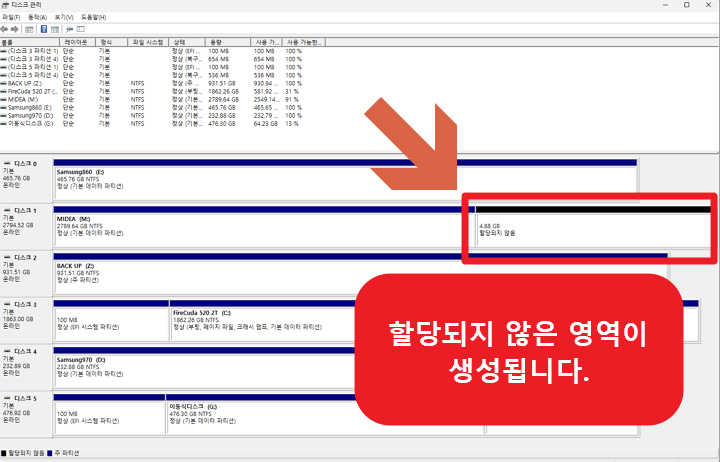Click the 사용 가능한... percent column header
The image size is (720, 462).
304,42
